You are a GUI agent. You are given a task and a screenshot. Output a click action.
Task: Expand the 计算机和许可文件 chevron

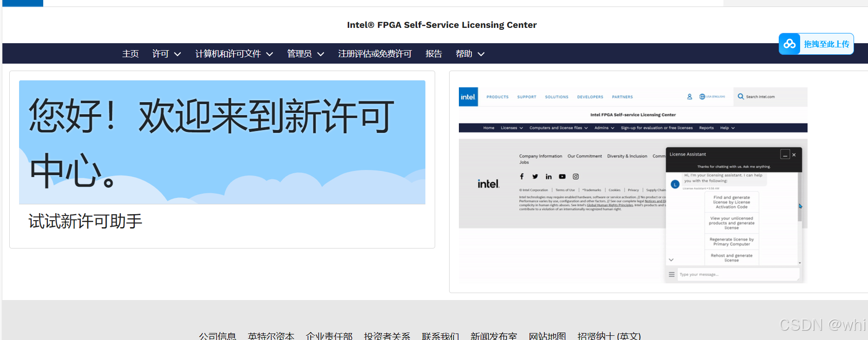(x=270, y=54)
